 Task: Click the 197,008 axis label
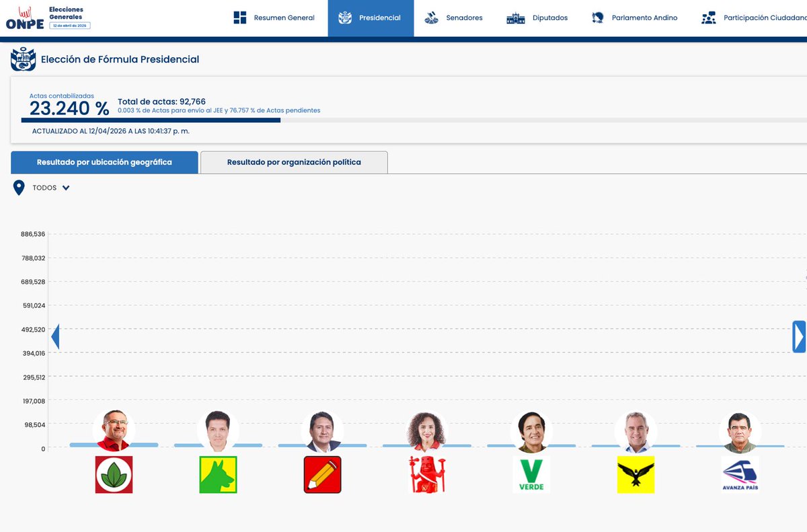pyautogui.click(x=32, y=401)
